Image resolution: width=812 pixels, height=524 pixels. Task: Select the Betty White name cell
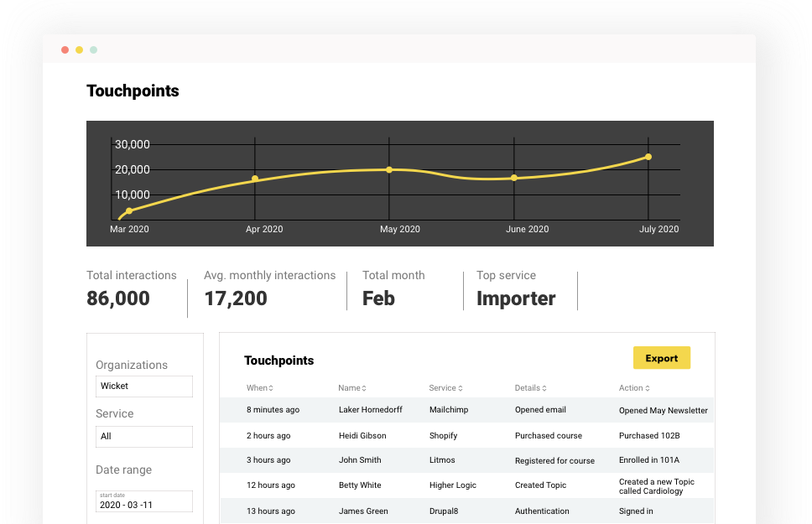point(360,485)
